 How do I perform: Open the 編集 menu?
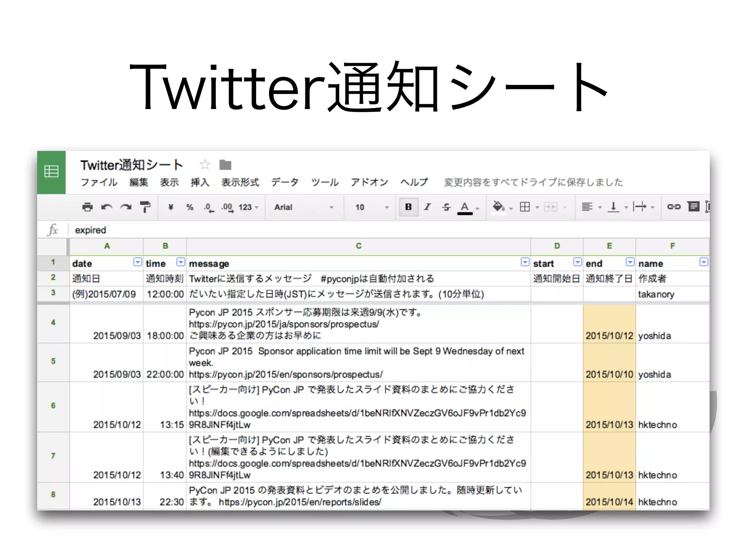point(139,182)
